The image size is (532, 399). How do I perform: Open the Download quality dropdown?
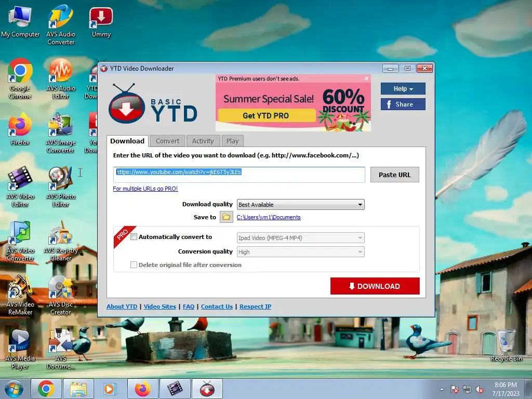pyautogui.click(x=301, y=205)
